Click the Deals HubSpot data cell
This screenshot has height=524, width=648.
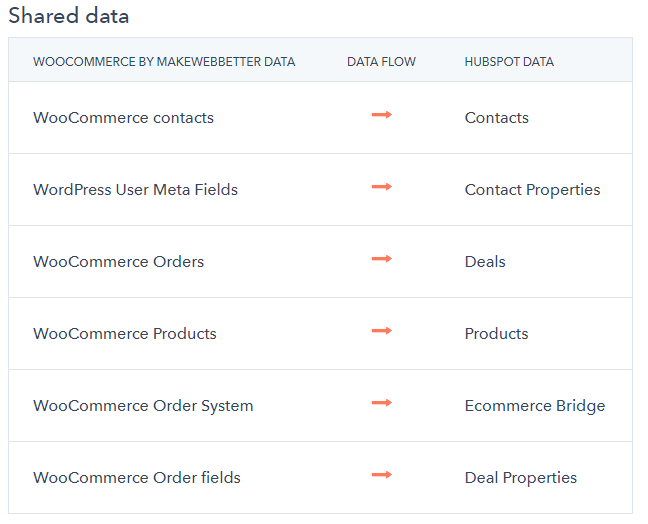[x=485, y=262]
